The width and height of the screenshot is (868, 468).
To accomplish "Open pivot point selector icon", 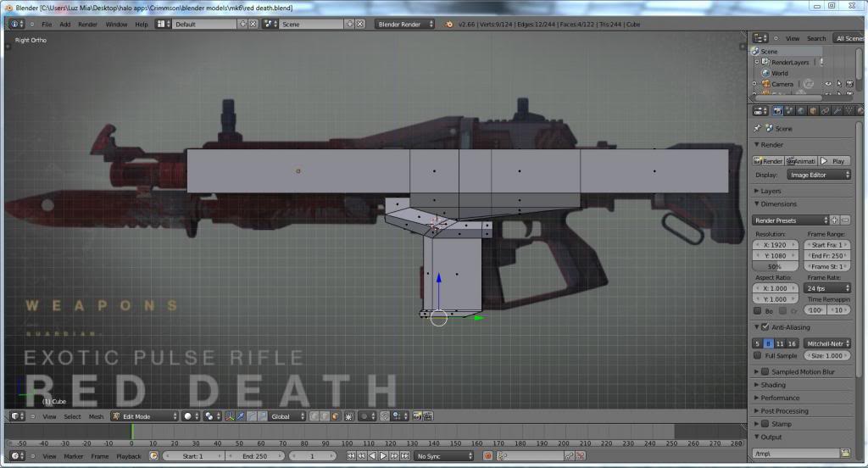I will click(210, 416).
